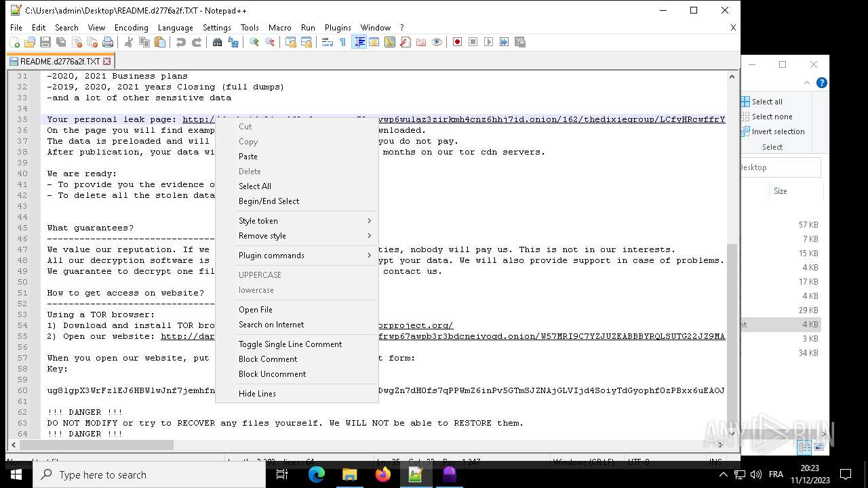
Task: Toggle synchronized horizontal scrolling
Action: (307, 42)
